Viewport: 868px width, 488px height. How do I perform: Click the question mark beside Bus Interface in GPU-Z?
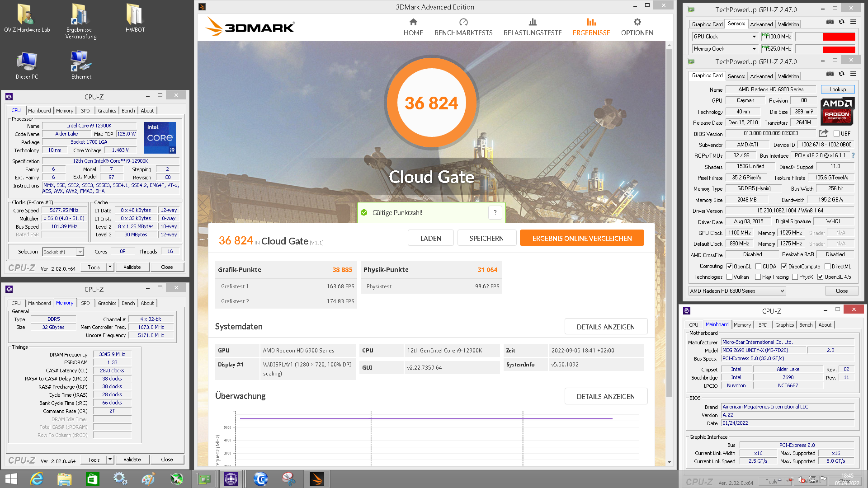coord(853,155)
